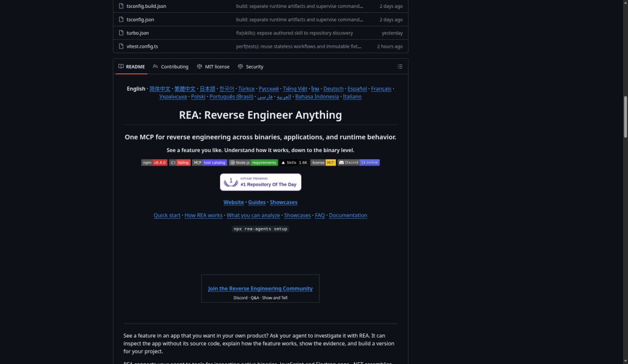Jump to the Quick start section
Screen dimensions: 628x364
tap(167, 216)
